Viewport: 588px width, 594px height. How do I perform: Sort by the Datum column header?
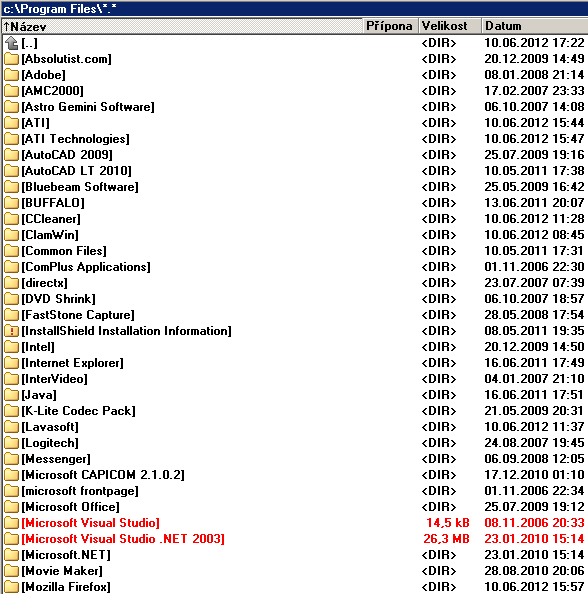coord(535,26)
